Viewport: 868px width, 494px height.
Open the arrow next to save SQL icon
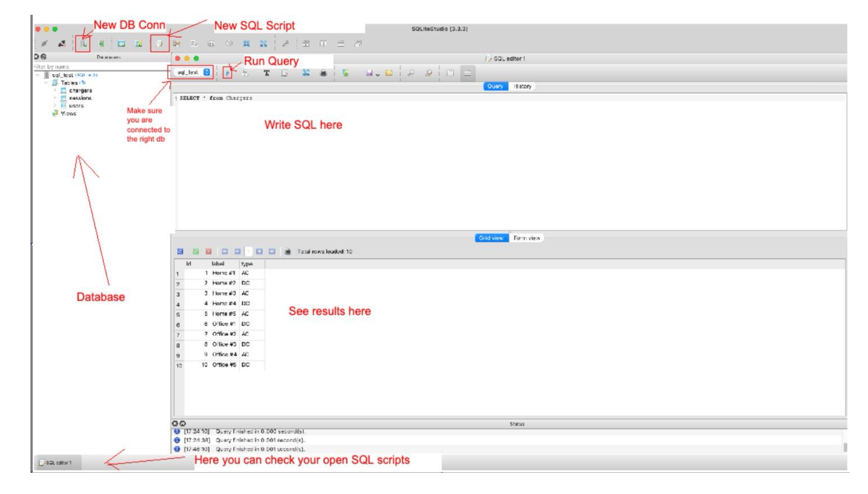pyautogui.click(x=378, y=74)
